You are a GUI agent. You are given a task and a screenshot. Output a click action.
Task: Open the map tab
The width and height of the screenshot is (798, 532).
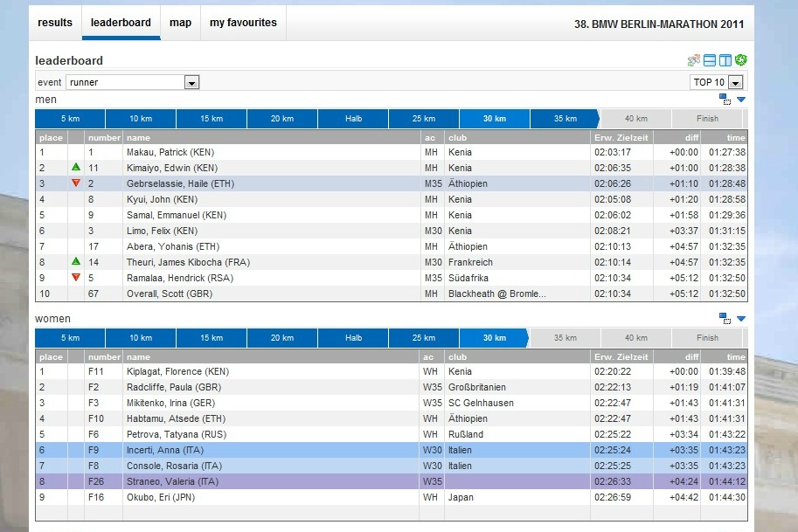(x=180, y=23)
